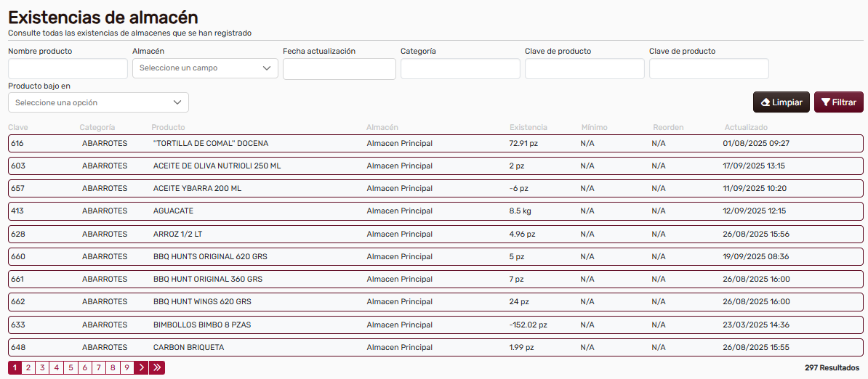Go to page 9 of results
Viewport: 868px width, 379px height.
pyautogui.click(x=126, y=368)
